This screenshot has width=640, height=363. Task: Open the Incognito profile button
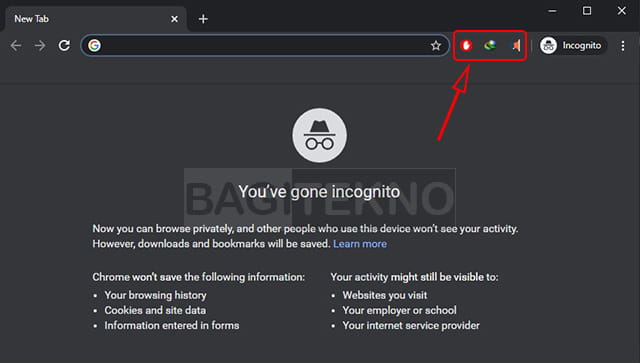click(572, 45)
